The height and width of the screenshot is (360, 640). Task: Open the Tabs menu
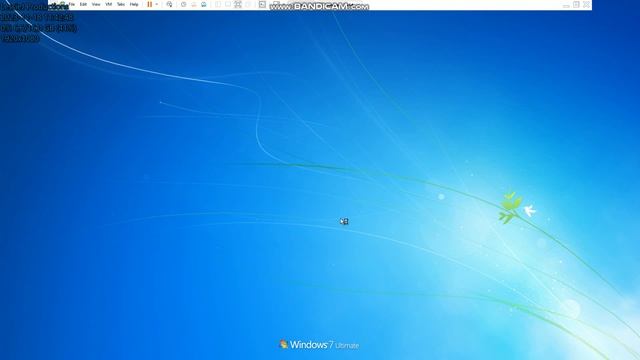click(x=121, y=4)
